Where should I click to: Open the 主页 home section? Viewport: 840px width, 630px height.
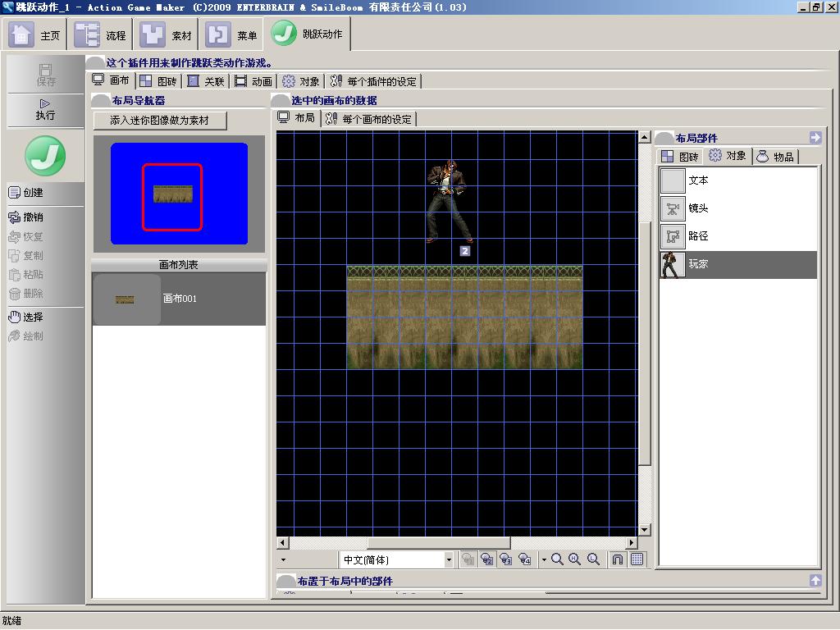click(x=34, y=34)
